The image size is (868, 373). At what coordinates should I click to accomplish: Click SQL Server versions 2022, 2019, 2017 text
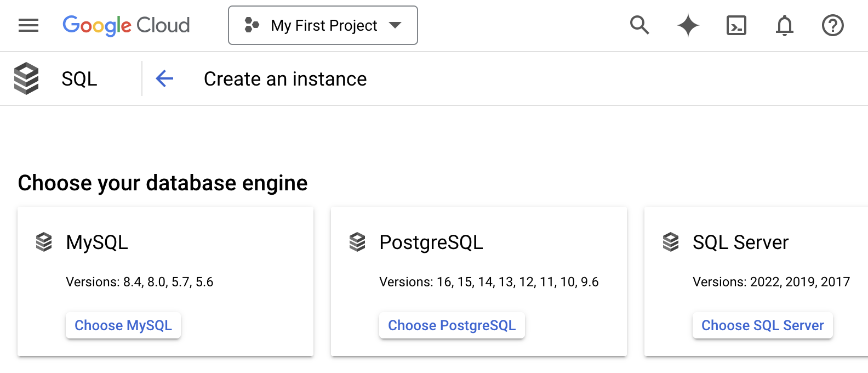pyautogui.click(x=771, y=282)
